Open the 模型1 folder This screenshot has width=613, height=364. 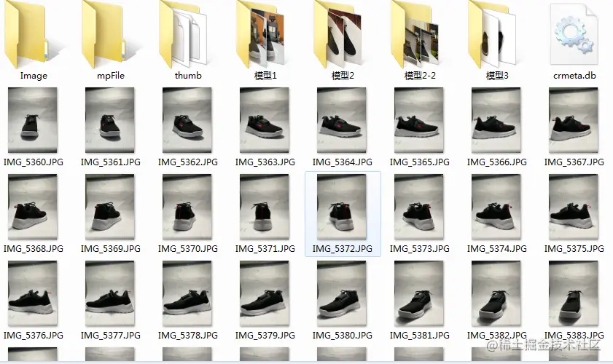pos(260,34)
